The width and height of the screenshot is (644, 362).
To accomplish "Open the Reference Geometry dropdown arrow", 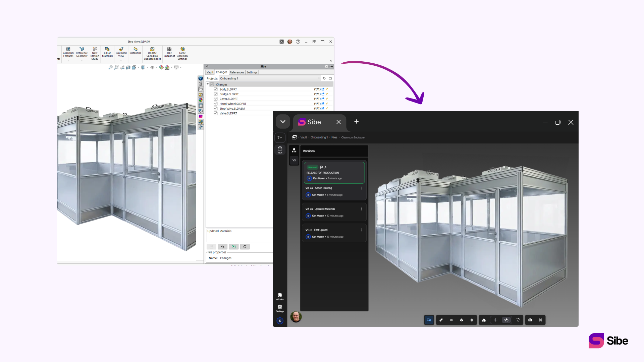I will tap(82, 61).
